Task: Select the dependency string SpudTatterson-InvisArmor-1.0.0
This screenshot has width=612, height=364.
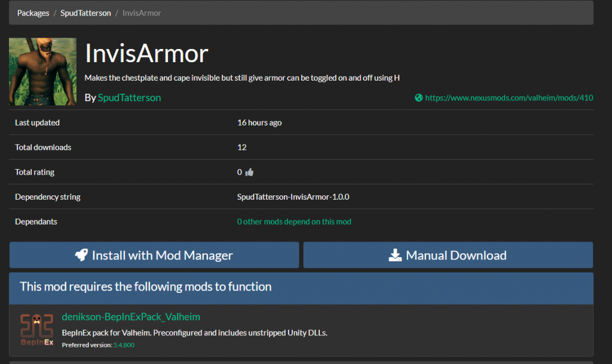Action: [x=293, y=197]
